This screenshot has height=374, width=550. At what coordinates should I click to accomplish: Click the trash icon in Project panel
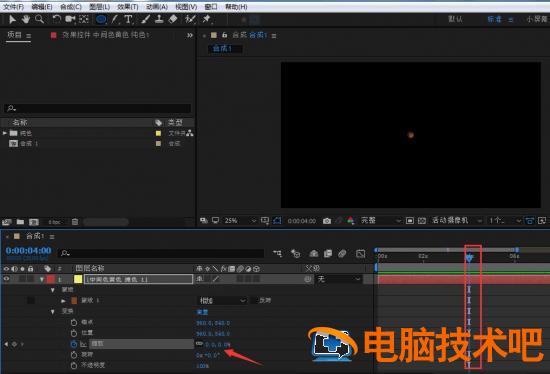click(x=75, y=222)
